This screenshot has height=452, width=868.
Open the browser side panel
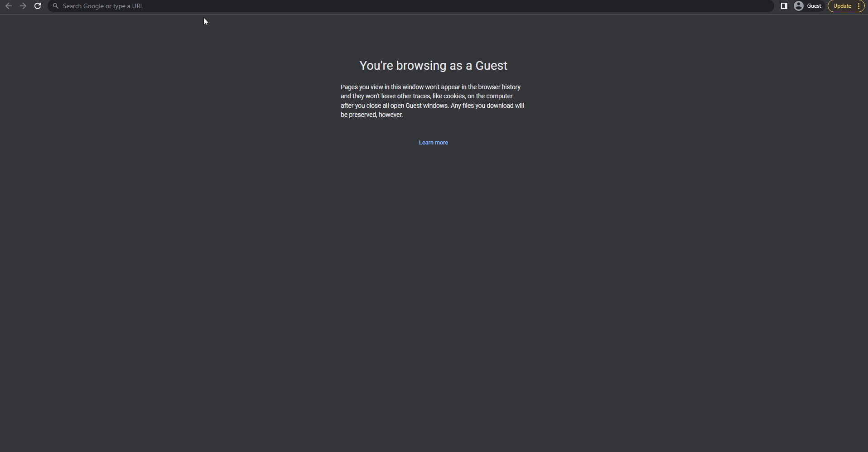[784, 6]
